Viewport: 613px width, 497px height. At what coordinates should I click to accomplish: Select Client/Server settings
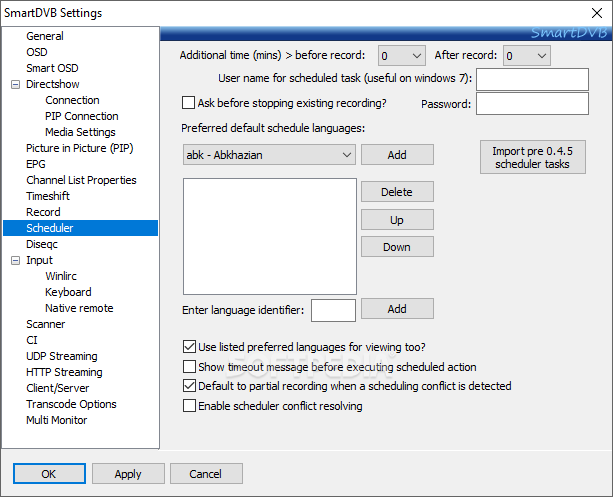pos(57,388)
